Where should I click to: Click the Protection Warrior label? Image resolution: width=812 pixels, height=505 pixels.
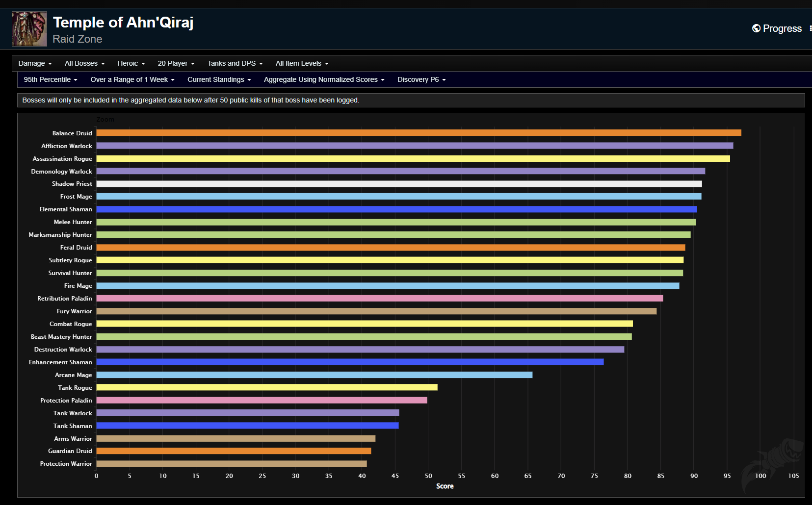pos(66,464)
